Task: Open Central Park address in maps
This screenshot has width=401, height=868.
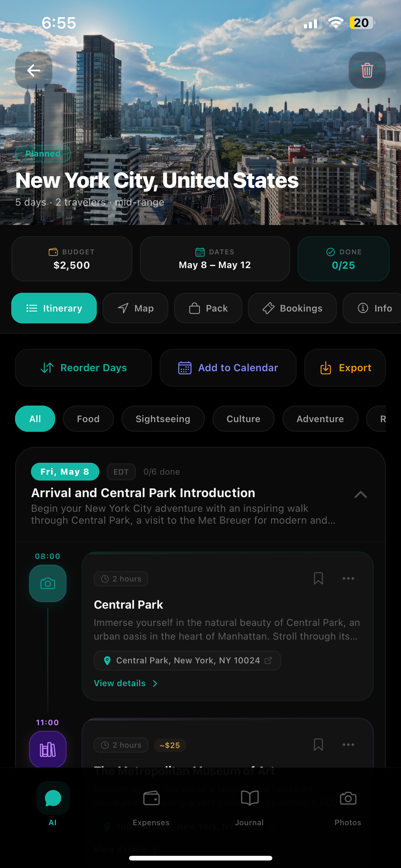Action: pos(187,661)
